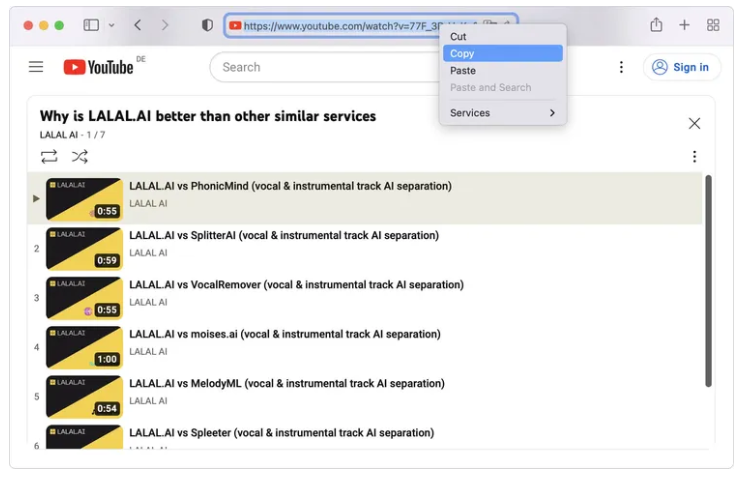The height and width of the screenshot is (482, 744).
Task: Open the playlist three-dot options menu
Action: click(694, 157)
